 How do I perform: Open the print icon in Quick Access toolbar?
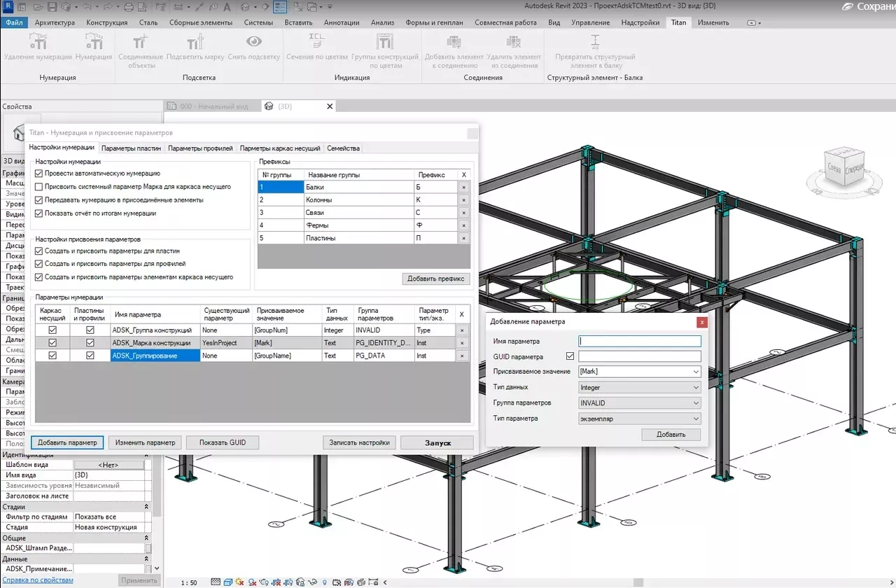[x=129, y=7]
